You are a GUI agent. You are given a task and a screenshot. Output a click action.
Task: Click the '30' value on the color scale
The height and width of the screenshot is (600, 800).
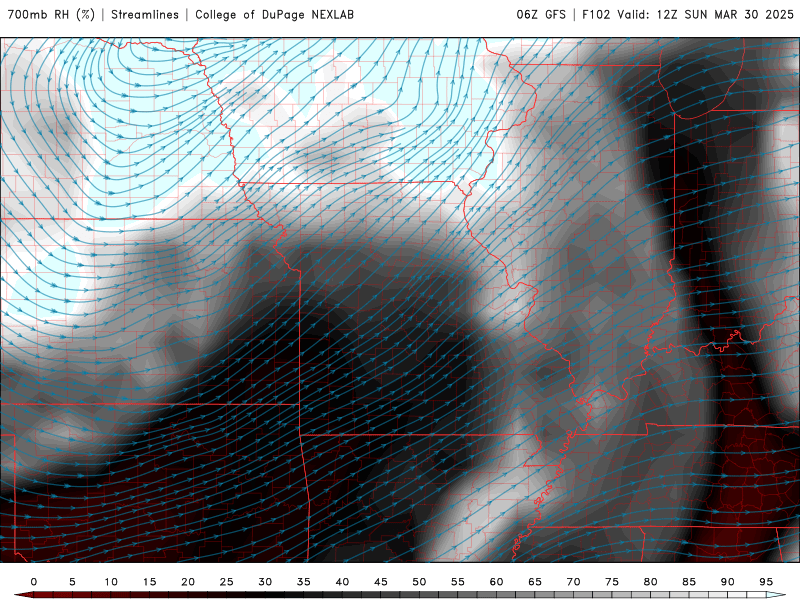tap(265, 582)
